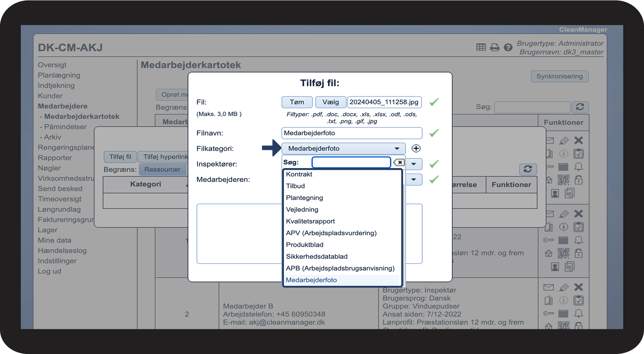Clear the Søg field with backspace icon
Viewport: 644px width, 354px height.
tap(399, 162)
